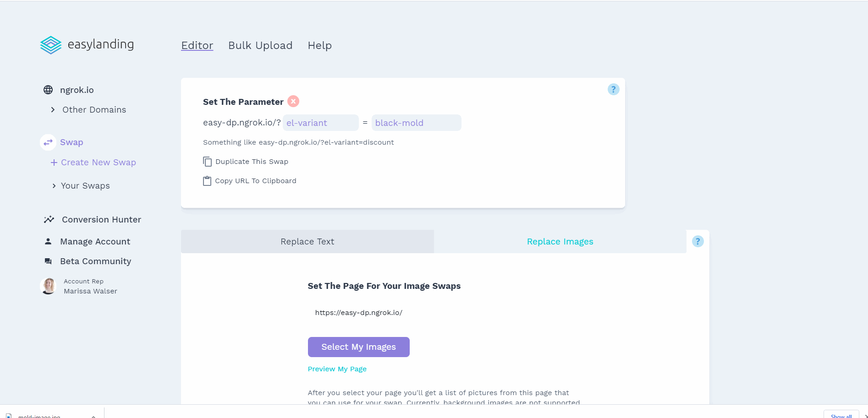Click the Swap arrows icon in sidebar
868x418 pixels.
click(x=48, y=142)
